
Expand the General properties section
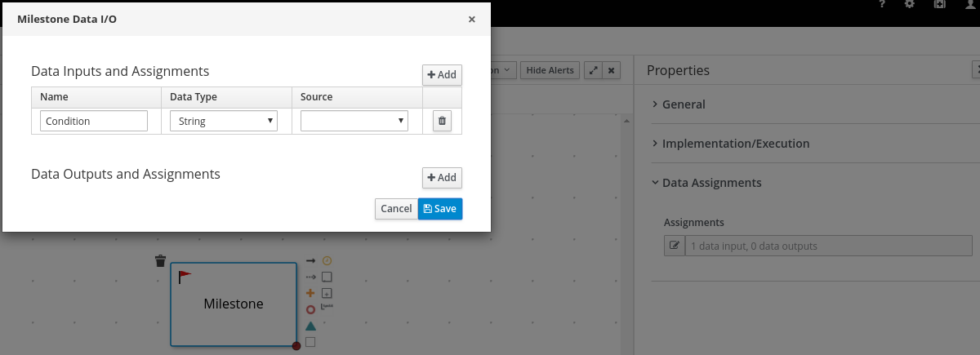[684, 104]
